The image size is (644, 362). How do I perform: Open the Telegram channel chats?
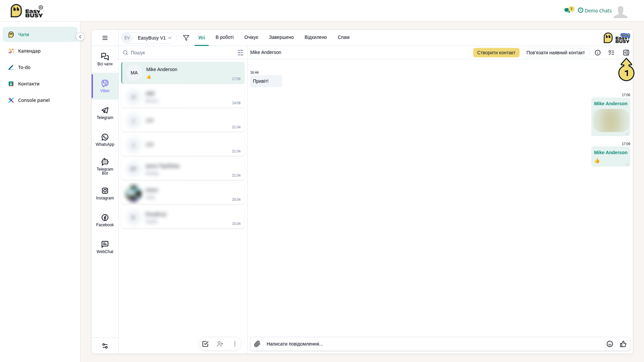tap(105, 113)
